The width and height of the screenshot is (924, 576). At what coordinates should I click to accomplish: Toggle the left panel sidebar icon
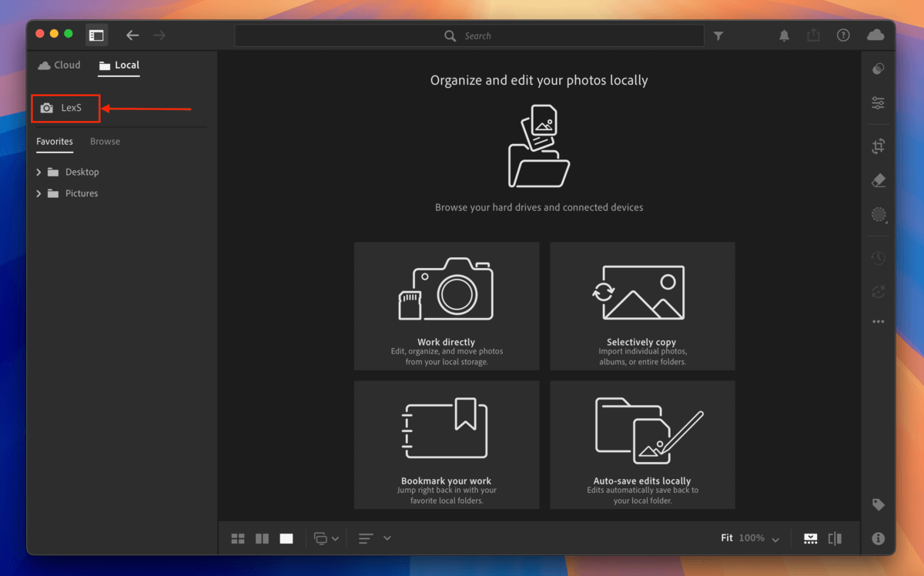96,35
